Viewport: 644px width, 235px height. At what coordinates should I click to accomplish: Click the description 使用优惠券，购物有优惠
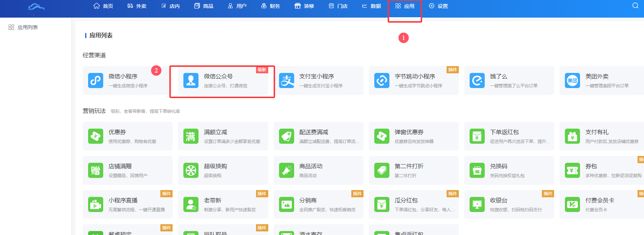132,142
